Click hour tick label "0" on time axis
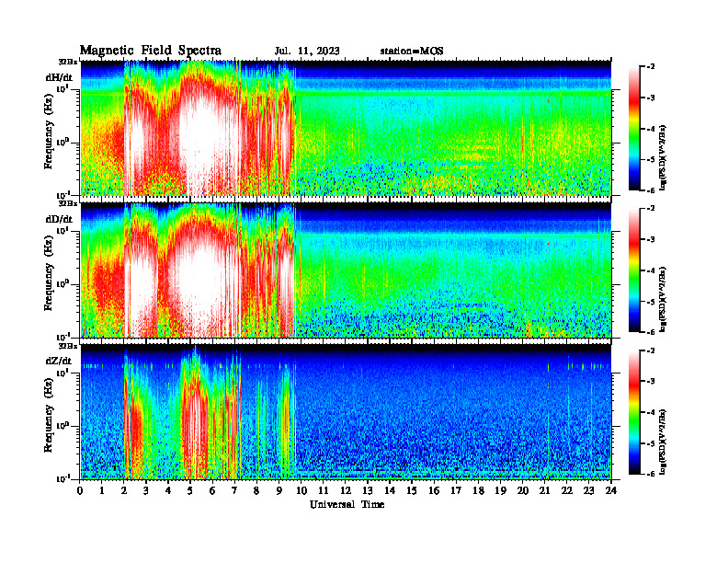The image size is (728, 563). [x=80, y=490]
